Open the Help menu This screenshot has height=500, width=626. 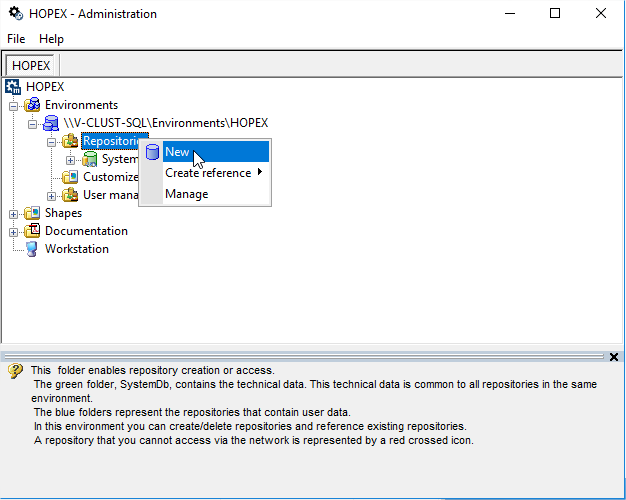coord(51,39)
